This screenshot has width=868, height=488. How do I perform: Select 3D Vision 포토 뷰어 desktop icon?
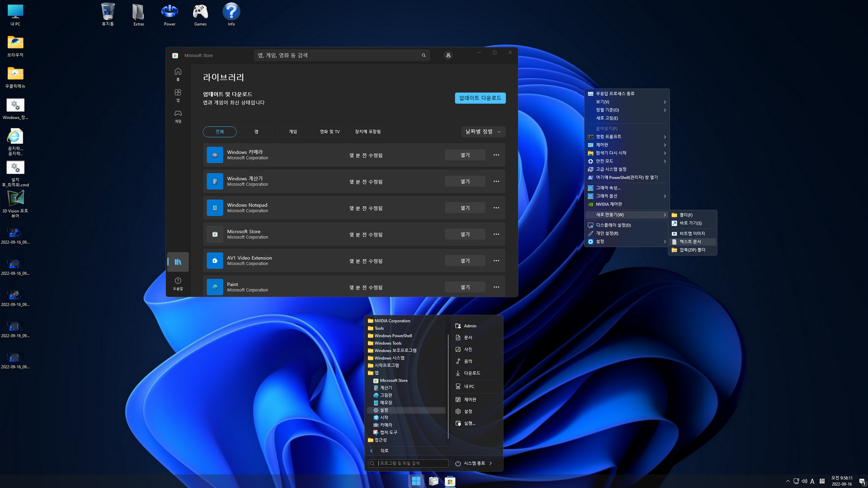coord(15,204)
